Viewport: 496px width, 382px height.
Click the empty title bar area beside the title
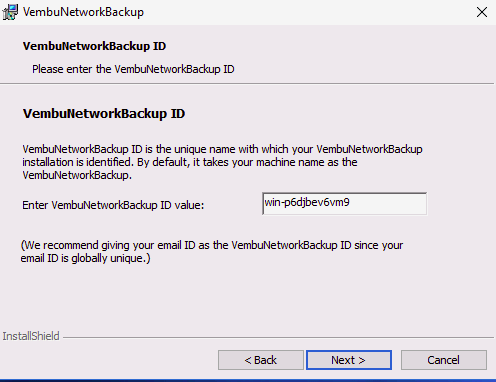pos(307,12)
